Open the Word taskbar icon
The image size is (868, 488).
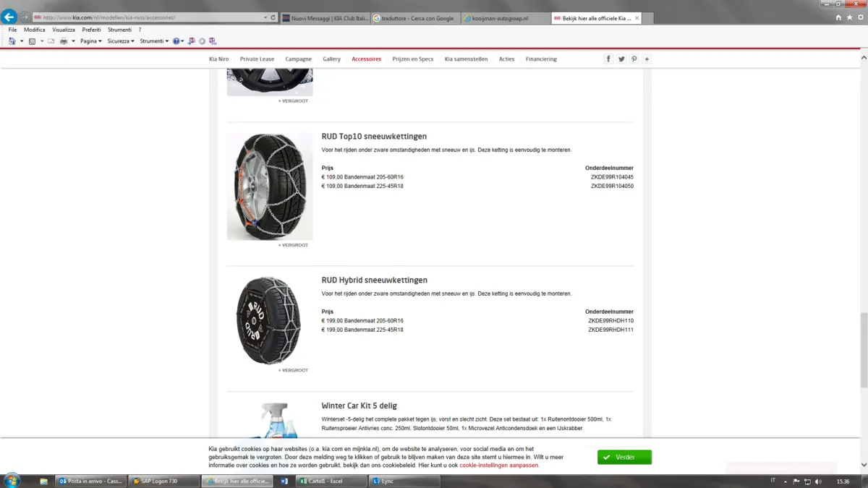[284, 481]
